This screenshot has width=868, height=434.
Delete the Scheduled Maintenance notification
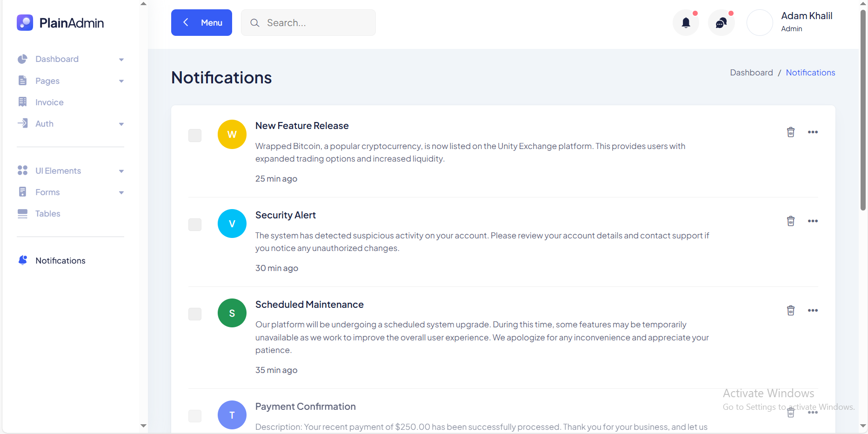(790, 311)
